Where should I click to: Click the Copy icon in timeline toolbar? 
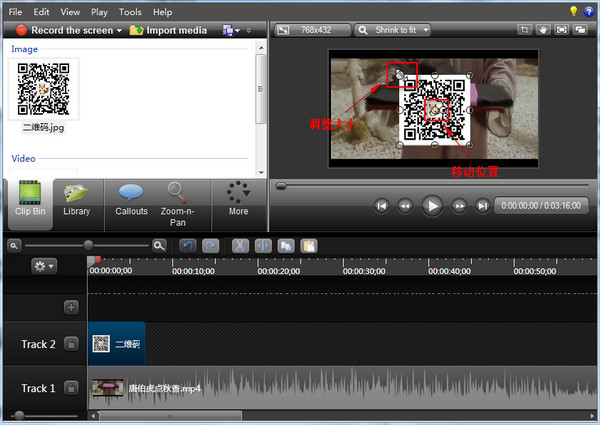[x=286, y=246]
